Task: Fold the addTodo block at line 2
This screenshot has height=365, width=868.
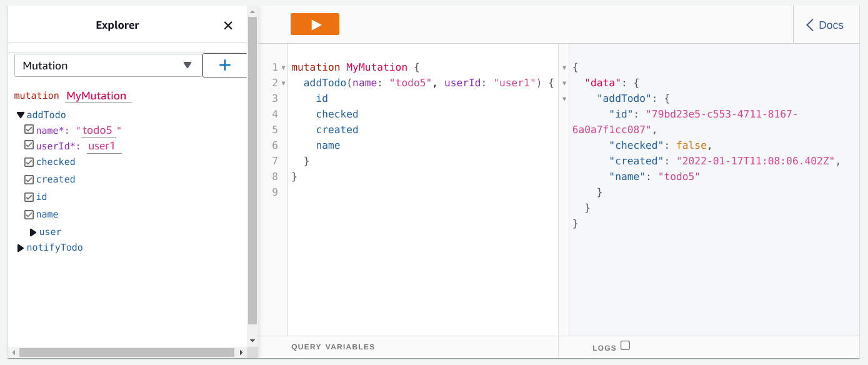Action: [x=283, y=83]
